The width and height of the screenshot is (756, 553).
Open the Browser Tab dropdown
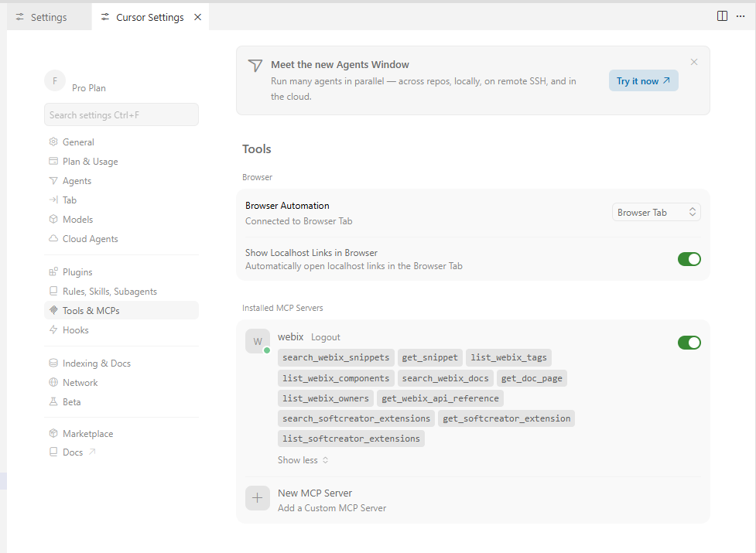click(x=656, y=212)
